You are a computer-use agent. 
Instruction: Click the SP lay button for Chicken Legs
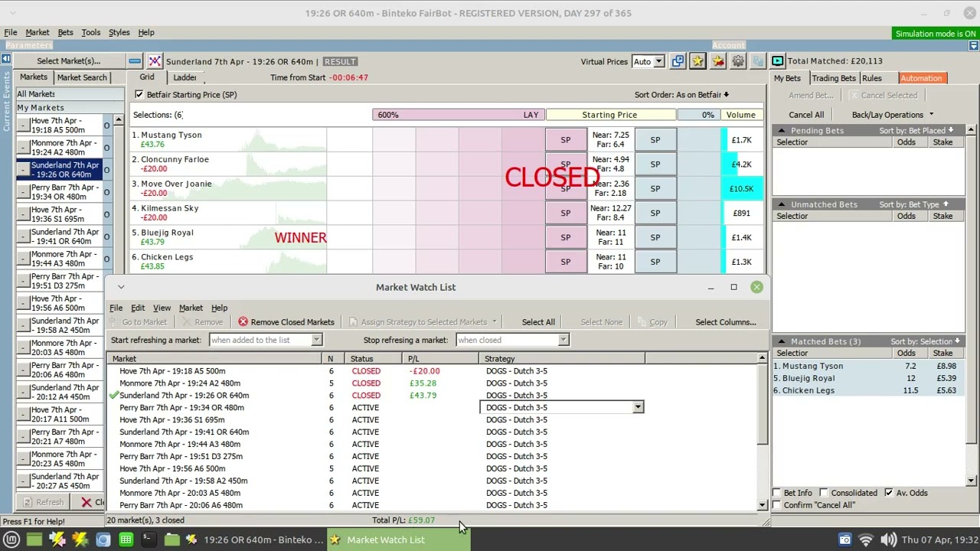point(565,262)
